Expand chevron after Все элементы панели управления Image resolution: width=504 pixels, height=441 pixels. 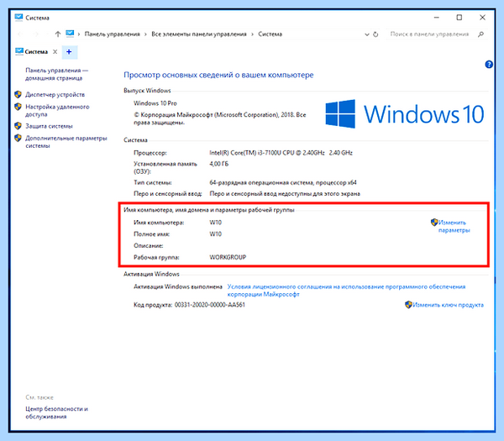[252, 34]
